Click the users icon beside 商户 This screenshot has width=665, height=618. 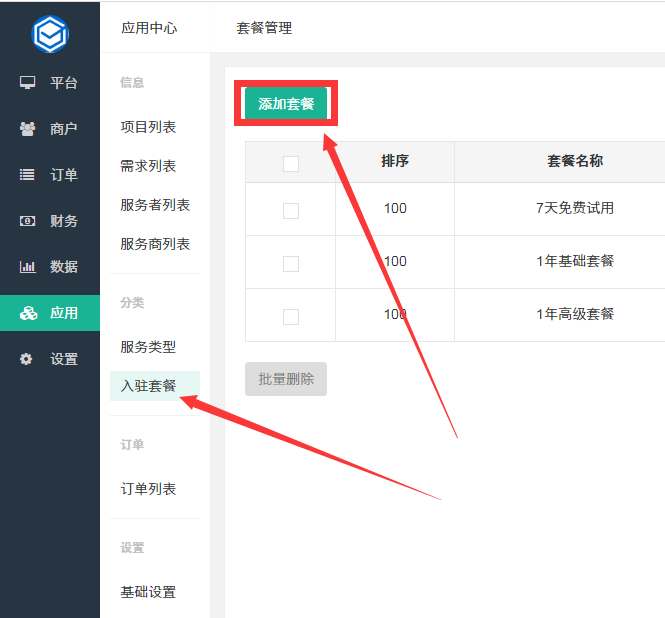[x=28, y=129]
